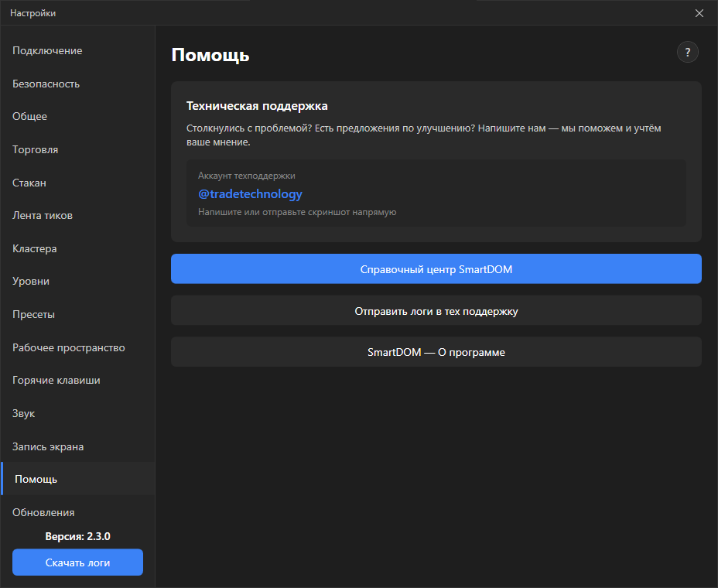
Task: Open the @tradetechnology support account link
Action: point(250,194)
